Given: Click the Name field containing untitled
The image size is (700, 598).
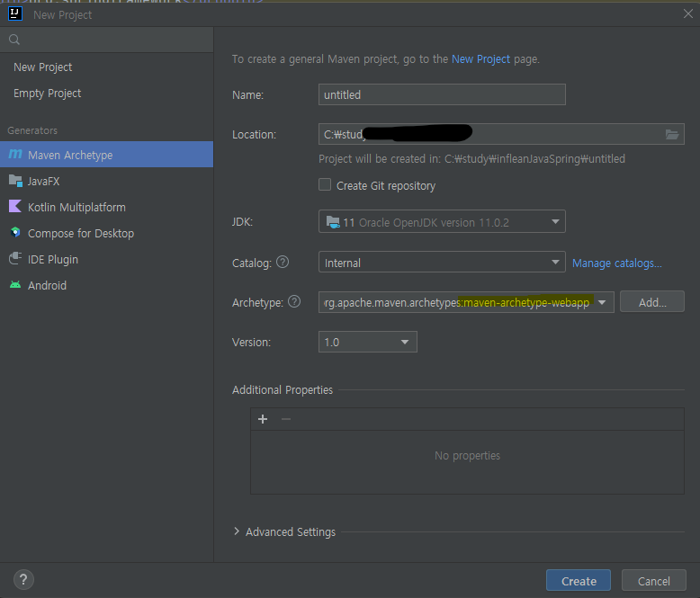Looking at the screenshot, I should 442,94.
